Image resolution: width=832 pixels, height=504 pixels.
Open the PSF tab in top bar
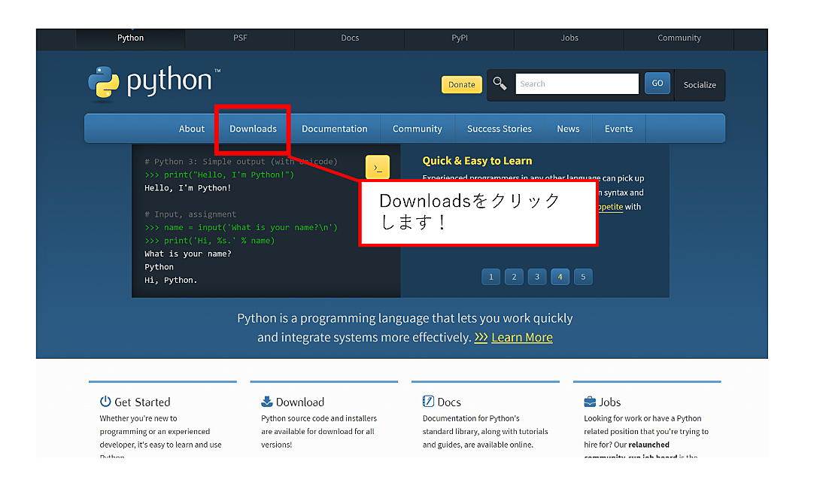pos(240,38)
